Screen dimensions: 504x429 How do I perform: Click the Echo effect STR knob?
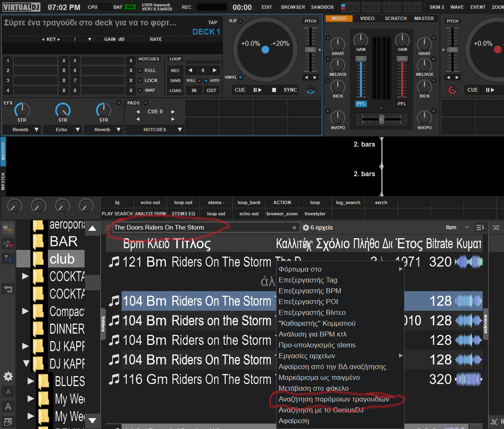63,110
